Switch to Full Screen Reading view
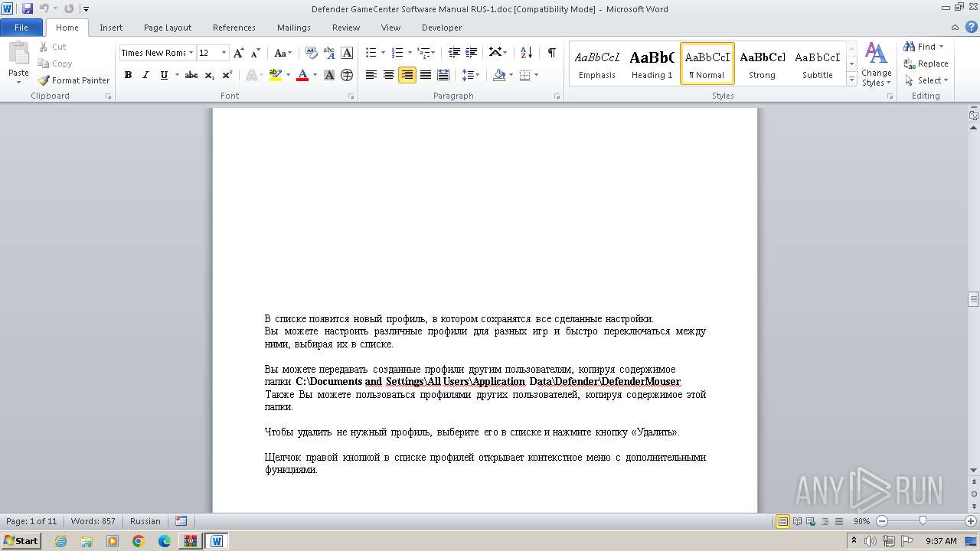The width and height of the screenshot is (980, 551). coord(797,521)
